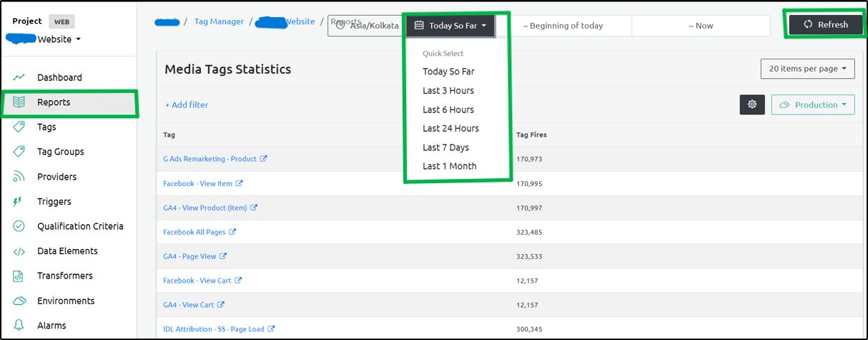Click the Transformers file icon
This screenshot has height=340, width=868.
[19, 276]
